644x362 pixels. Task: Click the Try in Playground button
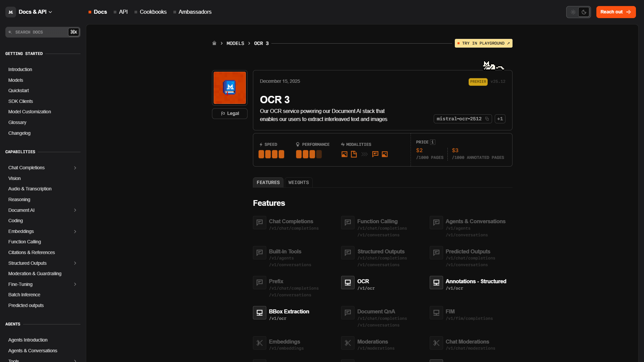[x=483, y=43]
